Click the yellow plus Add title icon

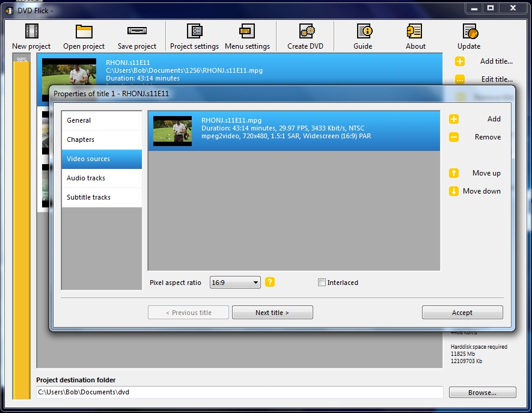click(x=460, y=61)
